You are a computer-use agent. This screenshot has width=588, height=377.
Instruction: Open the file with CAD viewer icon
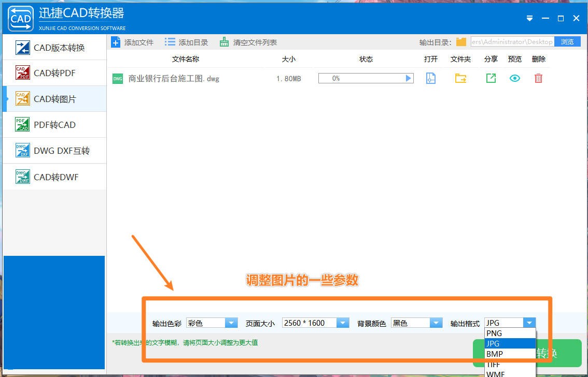(431, 78)
